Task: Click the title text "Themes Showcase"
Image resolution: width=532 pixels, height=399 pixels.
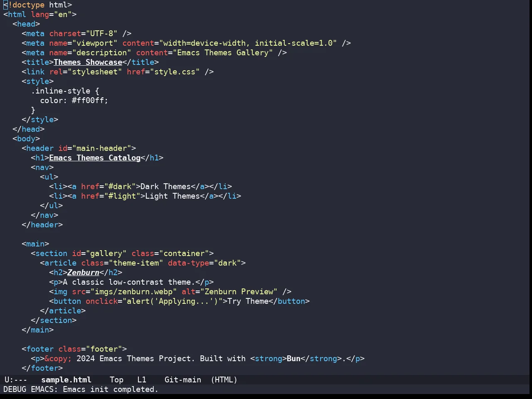Action: [88, 62]
